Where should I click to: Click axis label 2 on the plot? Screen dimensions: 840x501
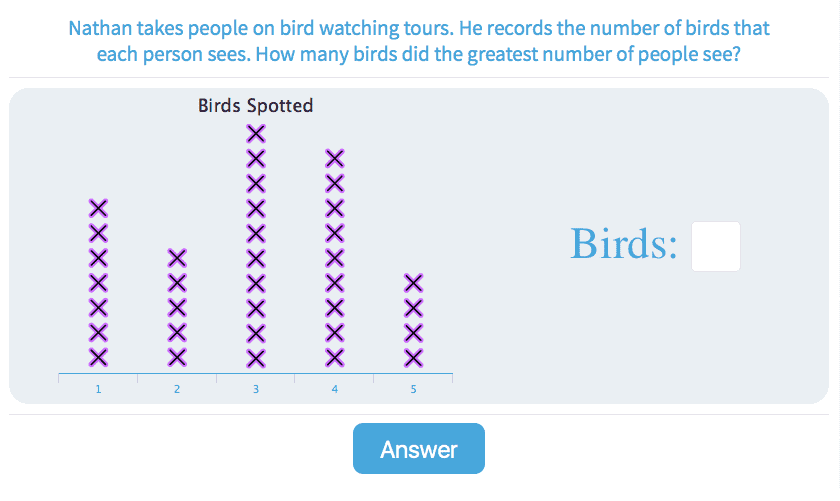tap(177, 389)
